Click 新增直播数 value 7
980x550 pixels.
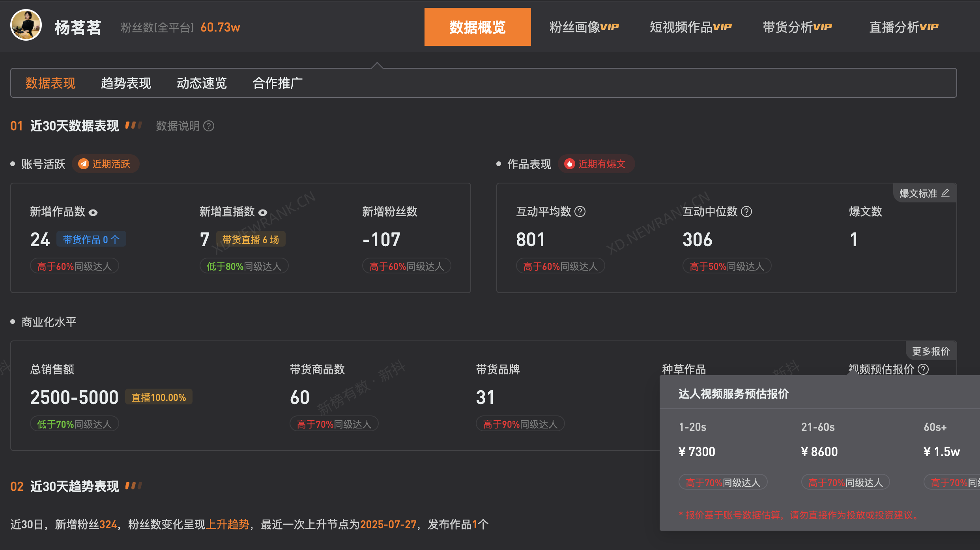pyautogui.click(x=204, y=239)
